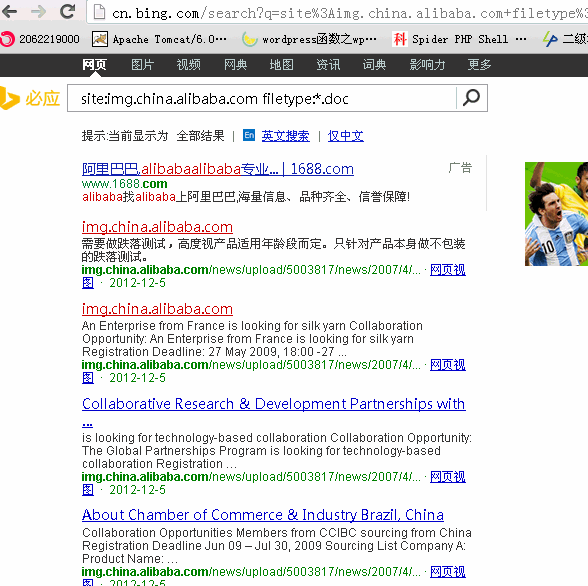Click the browser forward arrow
The width and height of the screenshot is (588, 586).
pyautogui.click(x=38, y=12)
